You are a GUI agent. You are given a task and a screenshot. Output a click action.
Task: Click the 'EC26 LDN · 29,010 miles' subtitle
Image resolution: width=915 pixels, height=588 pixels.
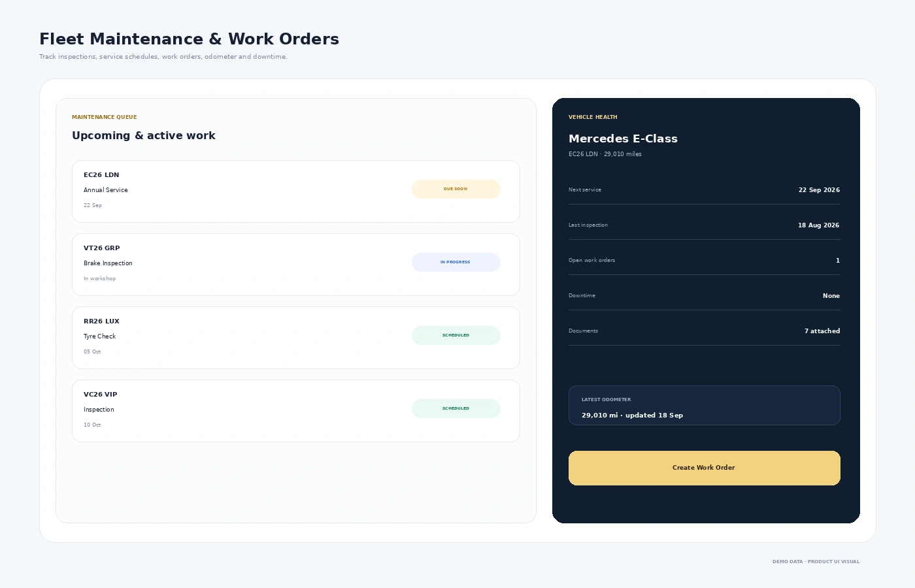click(x=605, y=154)
